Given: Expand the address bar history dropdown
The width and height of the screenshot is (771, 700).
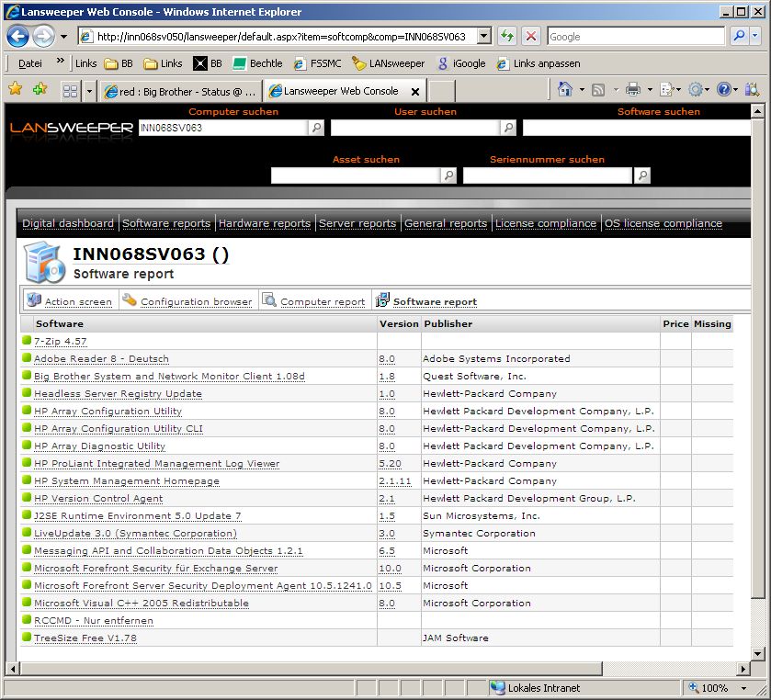Looking at the screenshot, I should (x=484, y=37).
